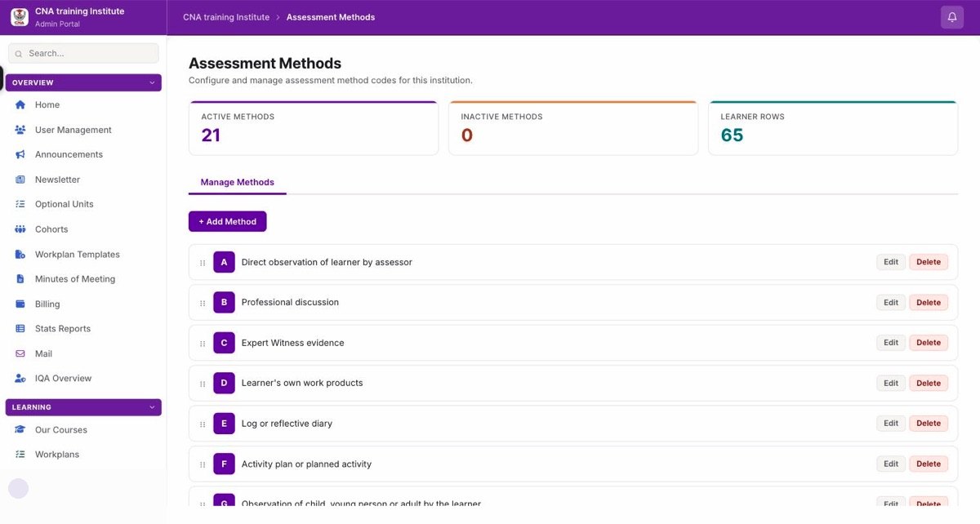Click the Optional Units checklist icon
980x524 pixels.
20,204
